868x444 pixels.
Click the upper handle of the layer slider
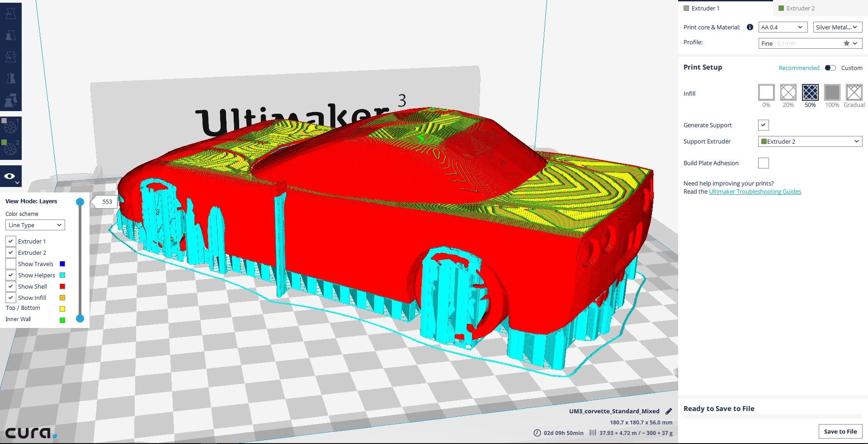(80, 202)
